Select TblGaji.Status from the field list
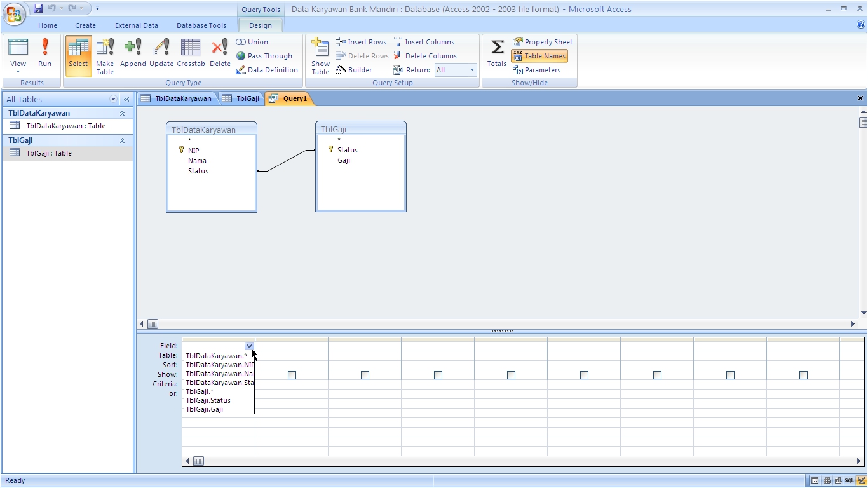 219,400
